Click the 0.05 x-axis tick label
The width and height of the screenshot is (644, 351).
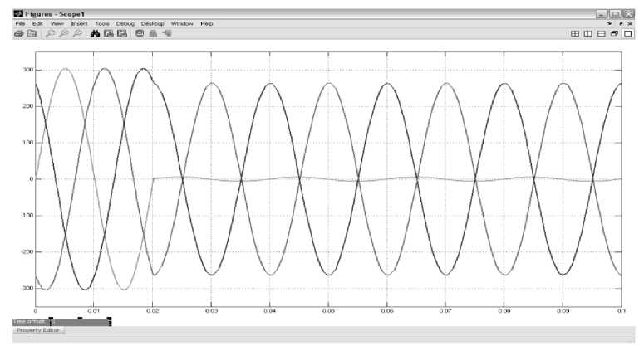pyautogui.click(x=328, y=311)
